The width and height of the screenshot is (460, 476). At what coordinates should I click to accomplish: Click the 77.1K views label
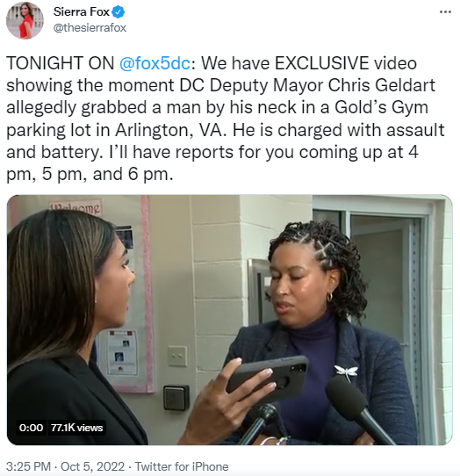pyautogui.click(x=76, y=428)
